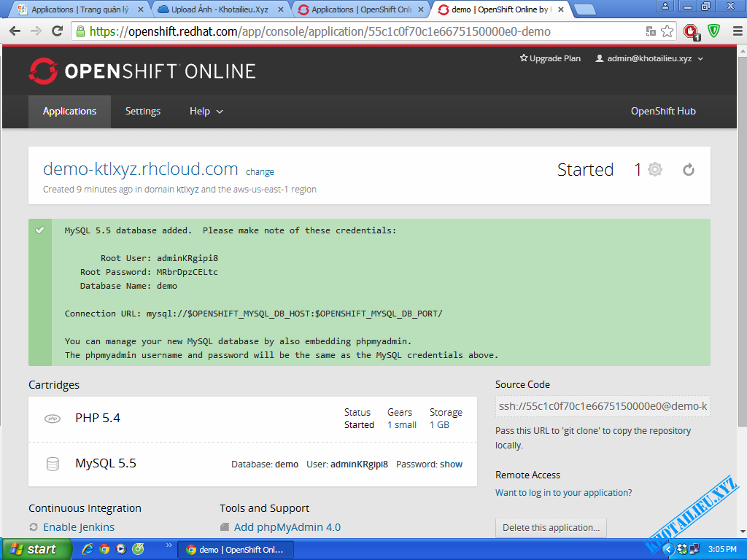Show the MySQL password
This screenshot has height=560, width=747.
[x=451, y=464]
